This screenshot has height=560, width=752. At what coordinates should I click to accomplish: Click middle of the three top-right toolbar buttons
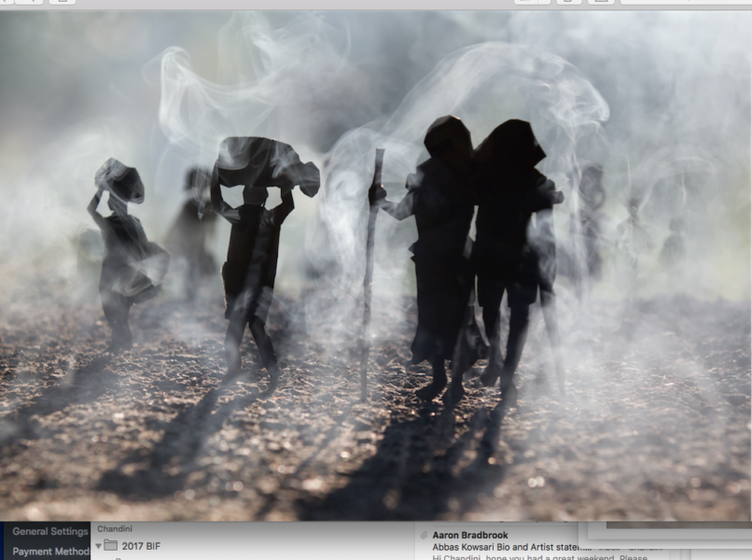[x=569, y=2]
